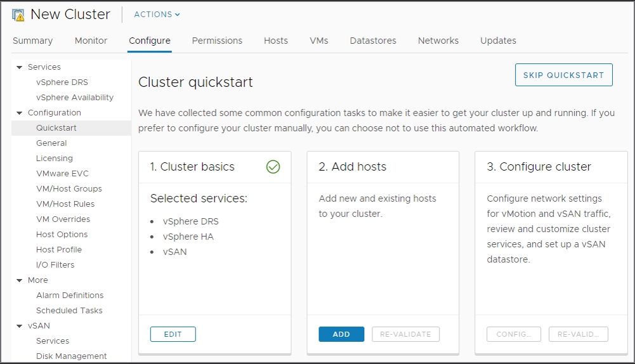The image size is (635, 364).
Task: Open the Updates tab
Action: click(498, 41)
